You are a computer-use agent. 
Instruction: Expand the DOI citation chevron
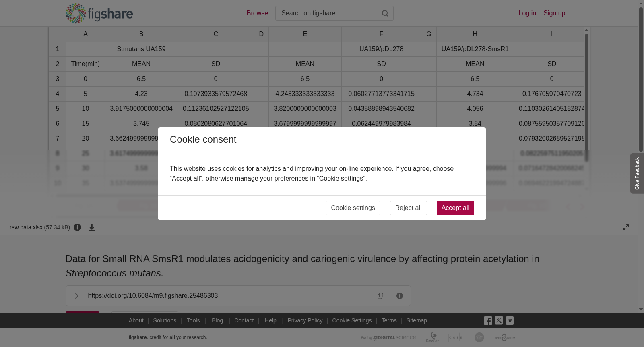[x=76, y=296]
